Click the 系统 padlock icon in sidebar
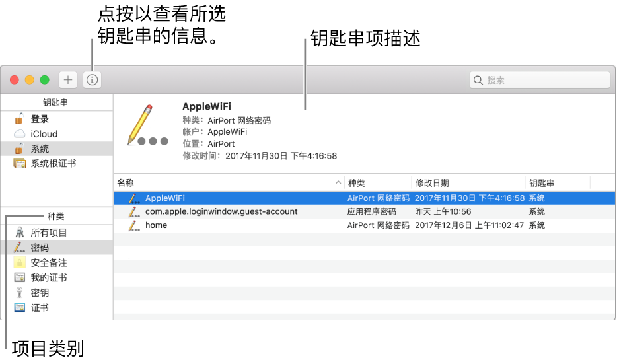This screenshot has width=617, height=364. pyautogui.click(x=19, y=149)
